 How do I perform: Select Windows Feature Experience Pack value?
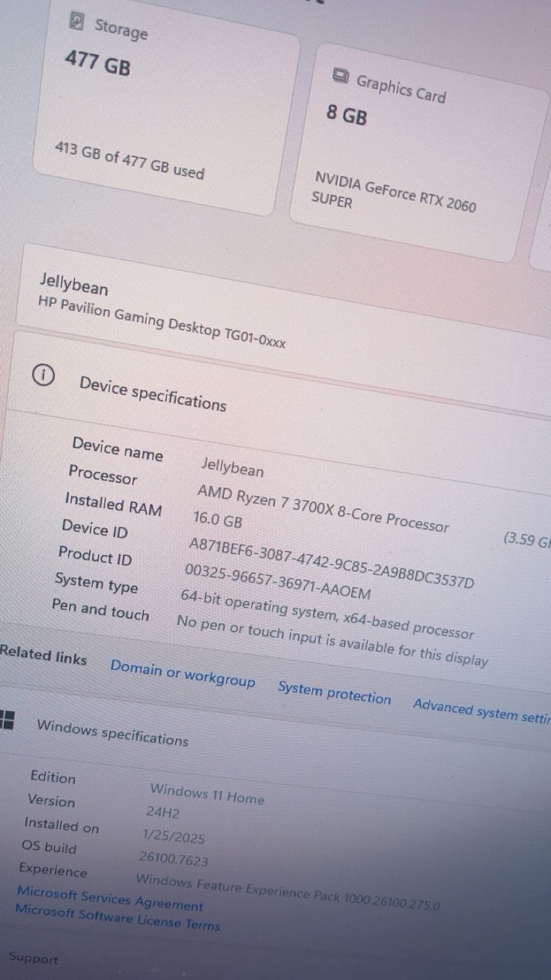pos(288,892)
